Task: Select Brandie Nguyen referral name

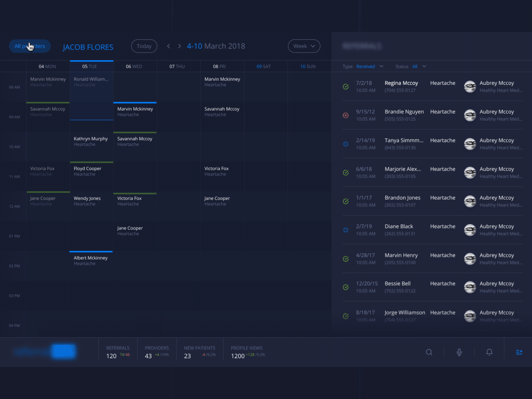Action: click(x=404, y=112)
